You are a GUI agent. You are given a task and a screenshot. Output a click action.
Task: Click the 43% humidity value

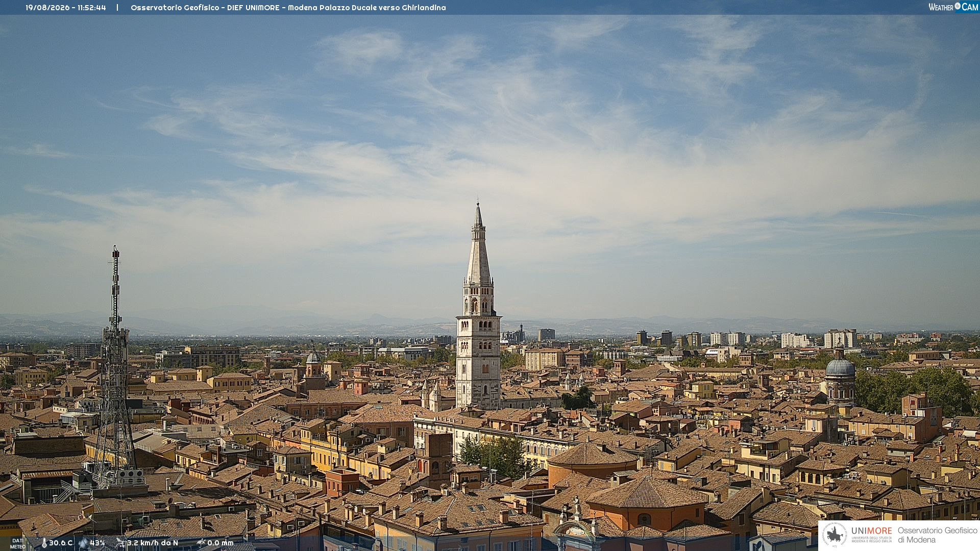click(97, 543)
